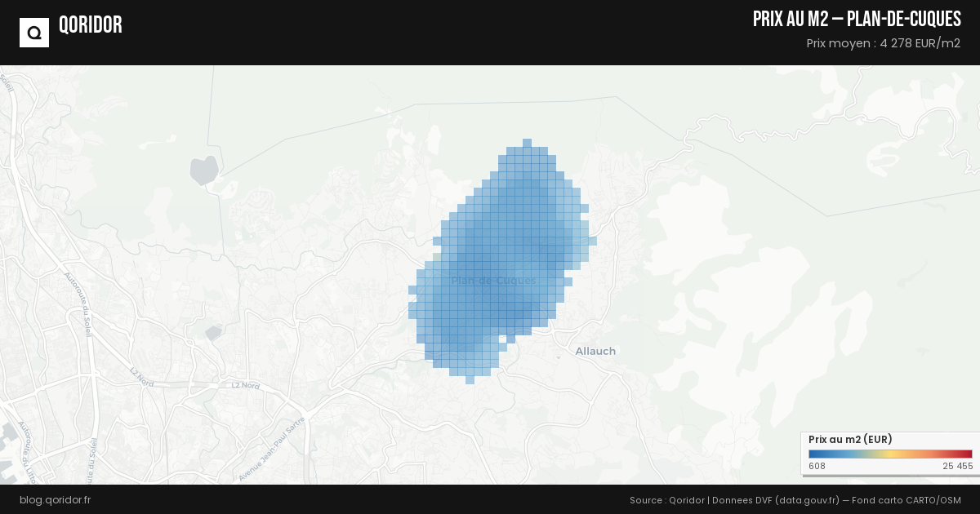Click the rightmost heatmap cell
980x514 pixels.
click(592, 241)
